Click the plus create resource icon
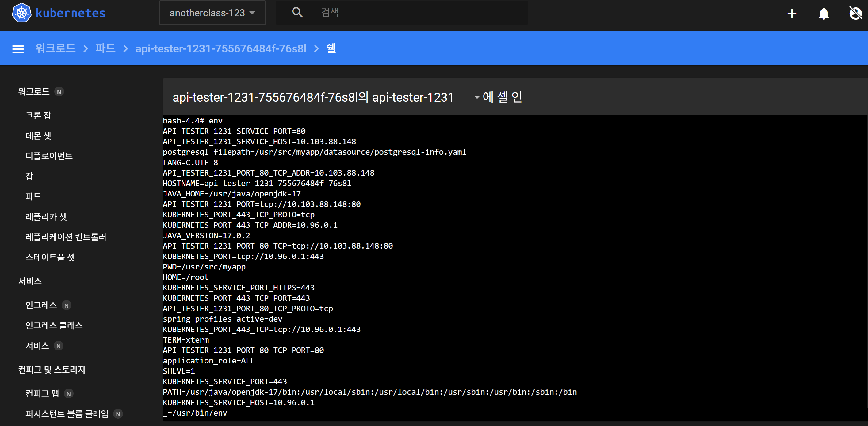Viewport: 868px width, 426px height. tap(792, 14)
